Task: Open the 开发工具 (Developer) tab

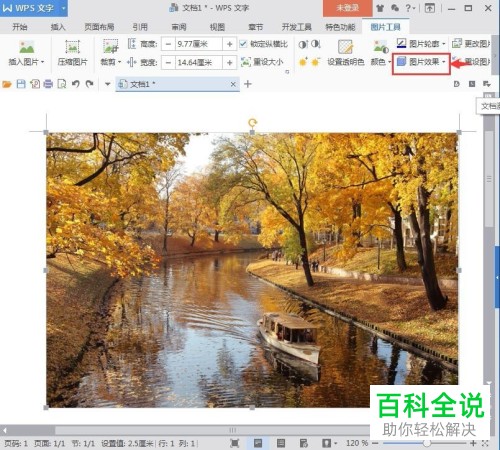Action: pyautogui.click(x=297, y=27)
